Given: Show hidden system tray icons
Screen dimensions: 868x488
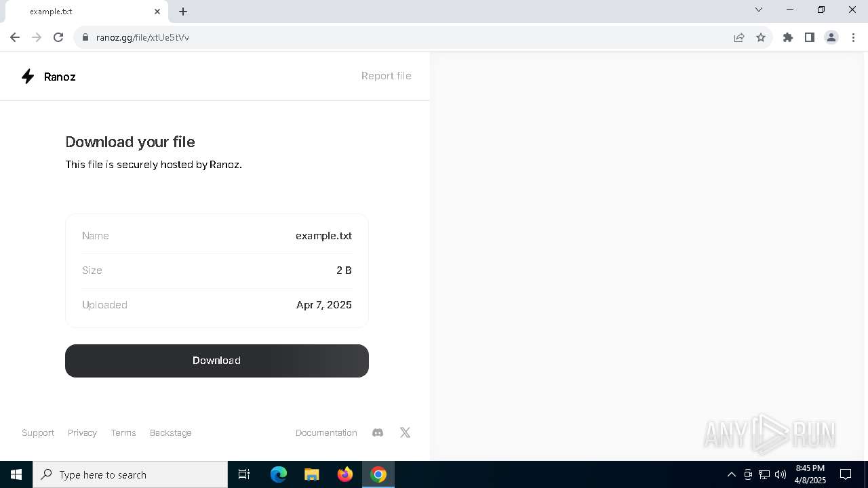Looking at the screenshot, I should (x=732, y=474).
